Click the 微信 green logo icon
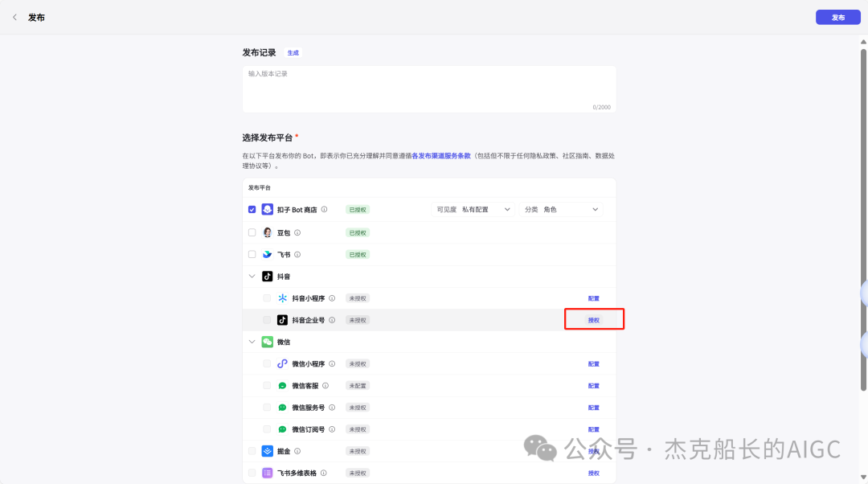 point(268,342)
